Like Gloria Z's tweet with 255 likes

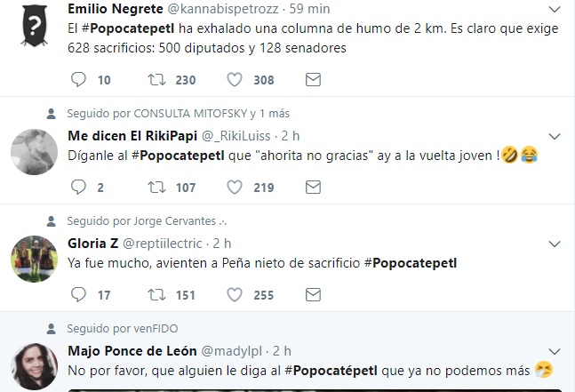click(235, 295)
